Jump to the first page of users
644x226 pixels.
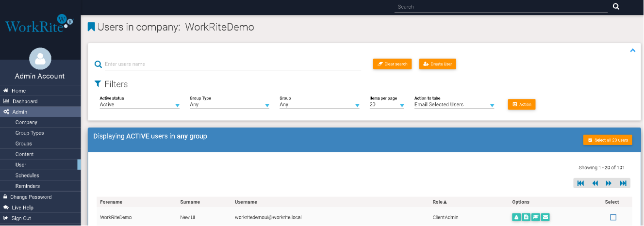[580, 183]
